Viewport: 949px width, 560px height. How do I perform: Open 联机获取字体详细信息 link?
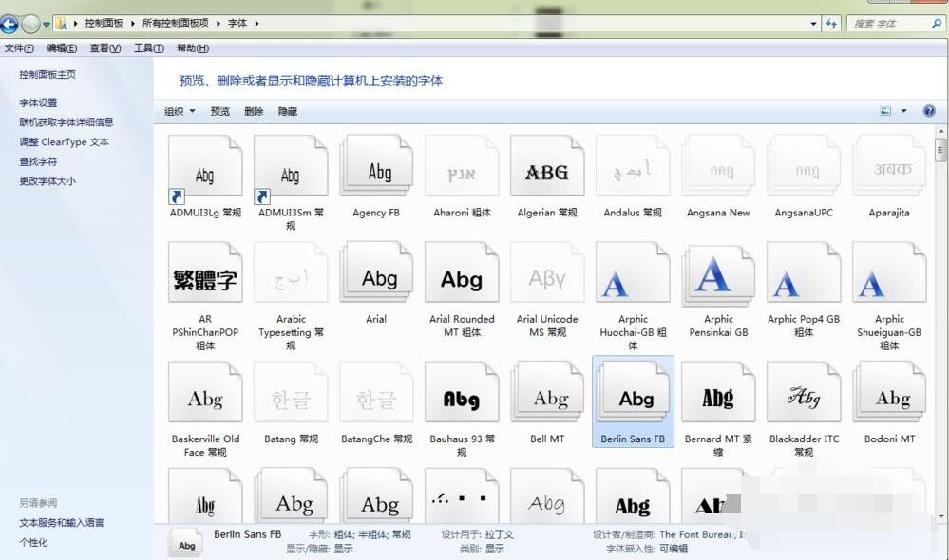[x=66, y=122]
